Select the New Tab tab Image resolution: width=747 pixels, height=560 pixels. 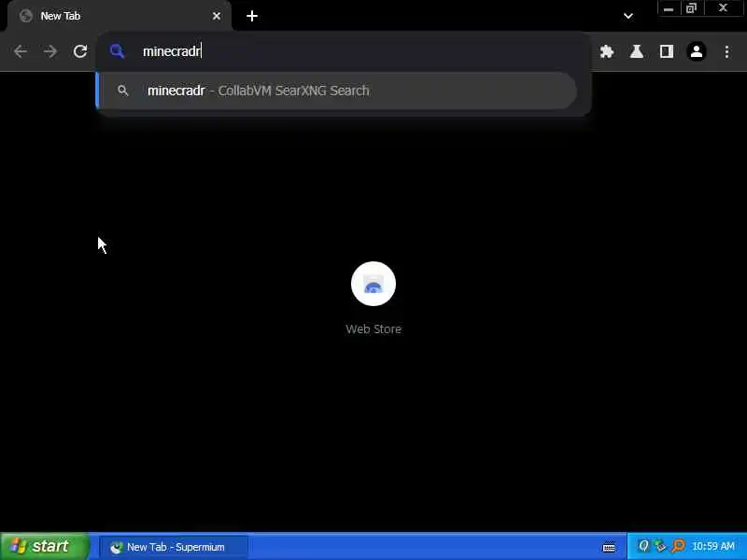point(120,16)
